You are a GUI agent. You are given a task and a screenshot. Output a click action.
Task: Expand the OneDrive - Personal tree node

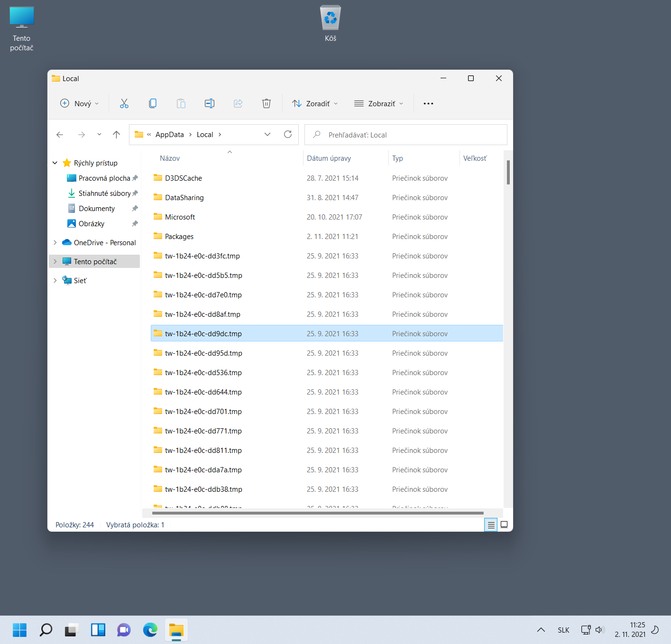[55, 243]
